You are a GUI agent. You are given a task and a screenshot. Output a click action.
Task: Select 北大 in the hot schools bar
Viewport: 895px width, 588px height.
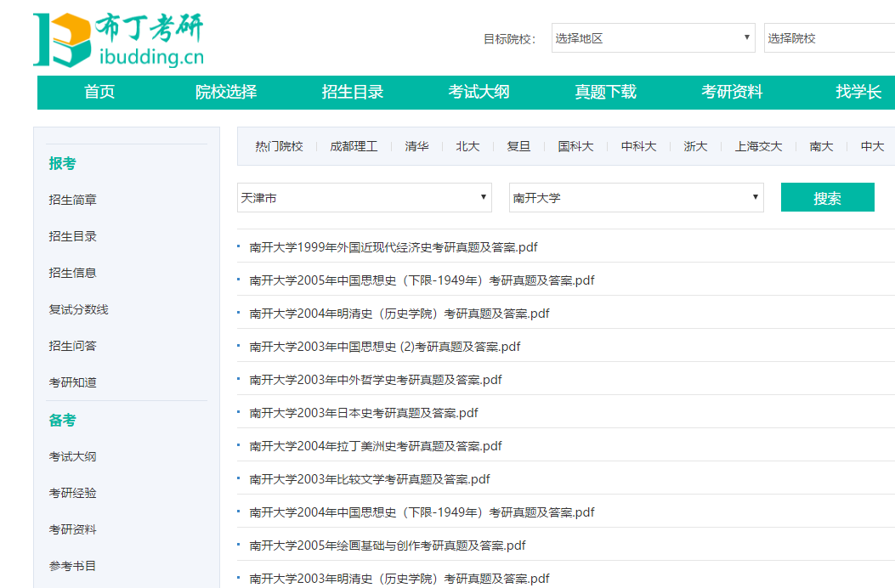(467, 147)
